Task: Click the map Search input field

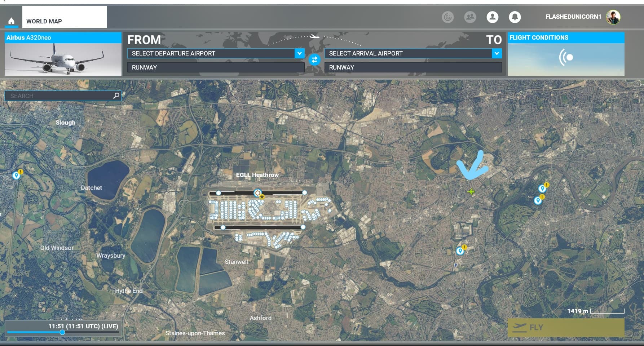Action: [x=59, y=96]
